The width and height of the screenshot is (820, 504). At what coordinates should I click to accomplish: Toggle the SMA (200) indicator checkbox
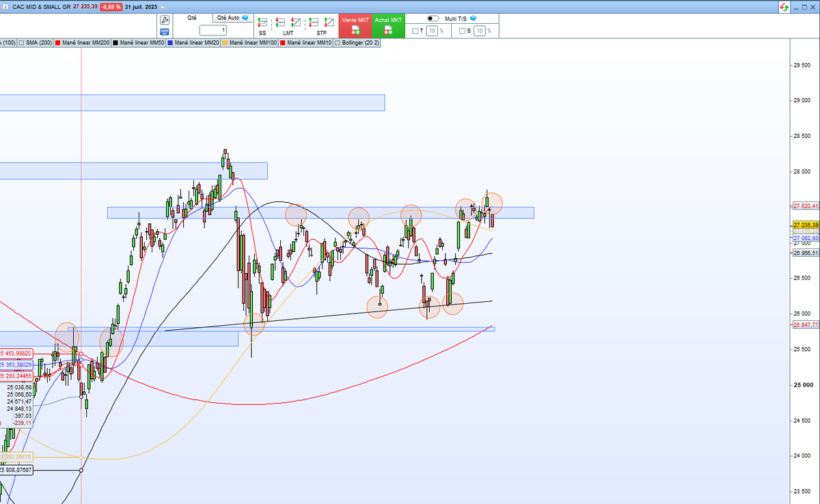pos(23,42)
